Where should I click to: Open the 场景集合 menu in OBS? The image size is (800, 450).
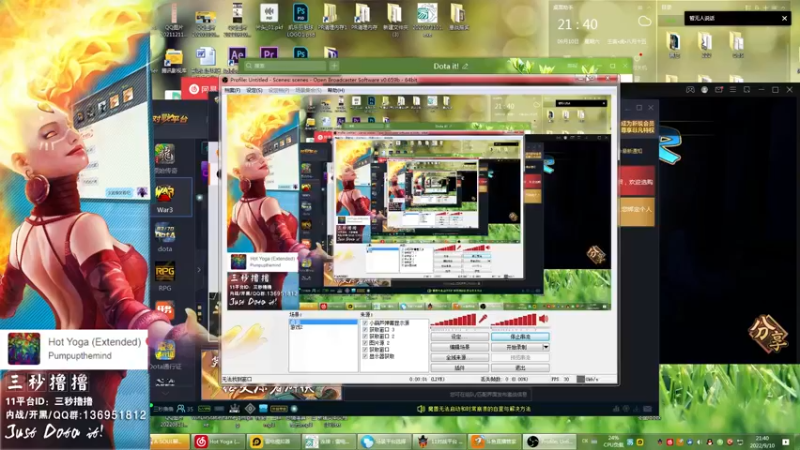[x=308, y=90]
